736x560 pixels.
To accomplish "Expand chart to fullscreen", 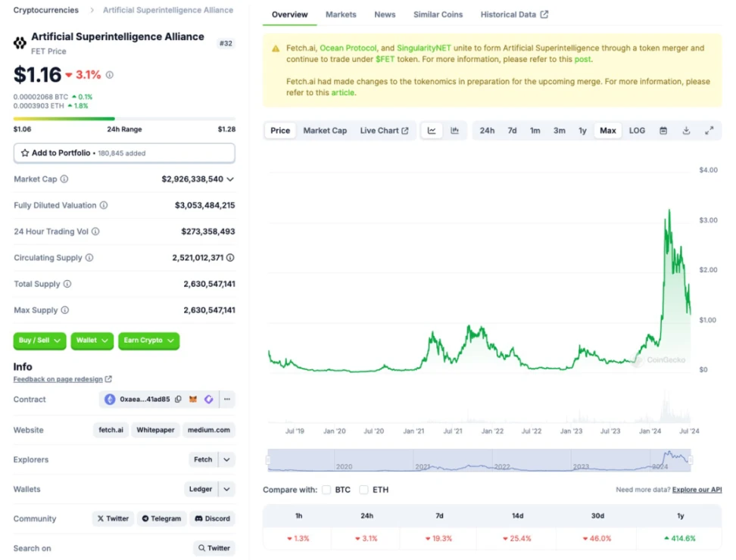I will click(x=709, y=131).
